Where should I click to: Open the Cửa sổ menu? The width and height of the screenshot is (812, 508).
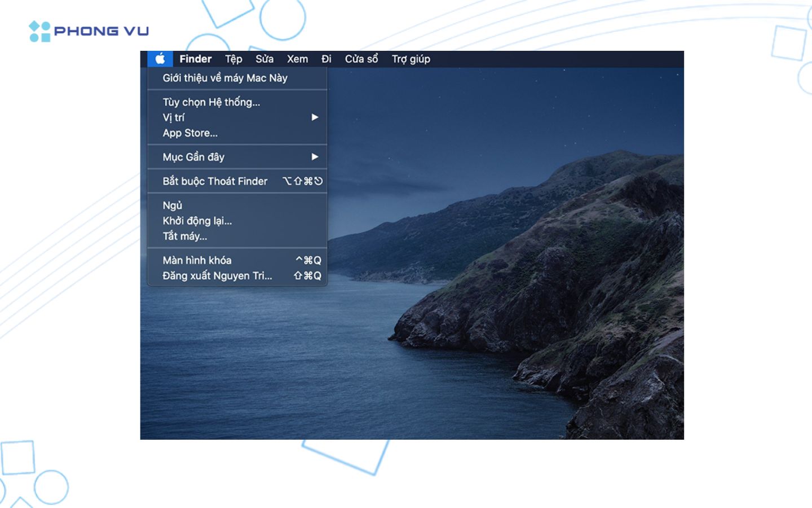coord(361,59)
